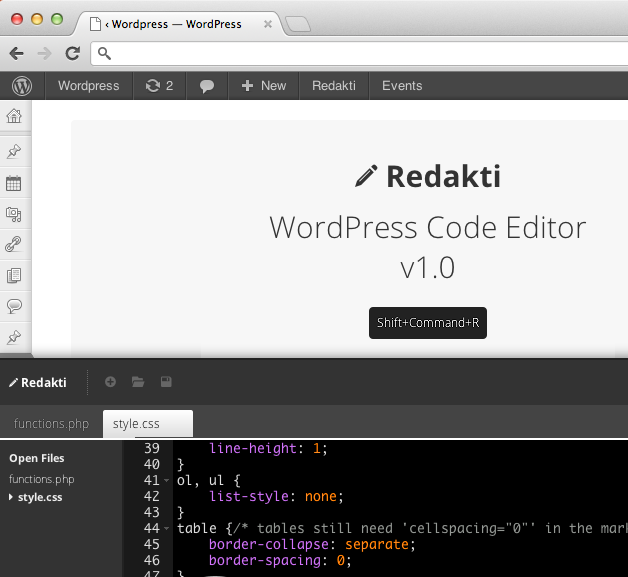The width and height of the screenshot is (628, 577).
Task: Collapse code fold at line 41
Action: click(x=167, y=480)
